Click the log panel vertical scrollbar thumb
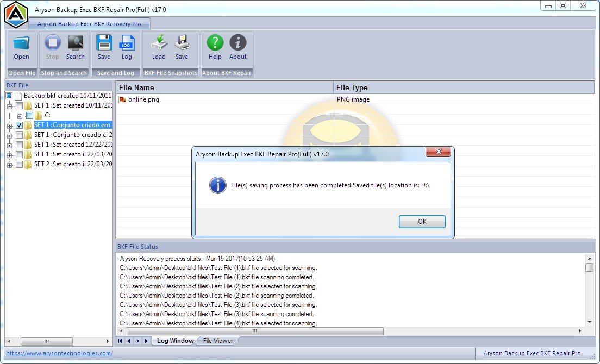This screenshot has width=600, height=364. (x=590, y=267)
